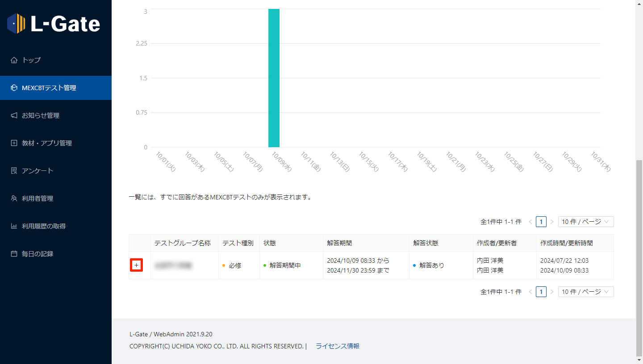
Task: Click the user icon for 利用者管理
Action: [x=14, y=199]
